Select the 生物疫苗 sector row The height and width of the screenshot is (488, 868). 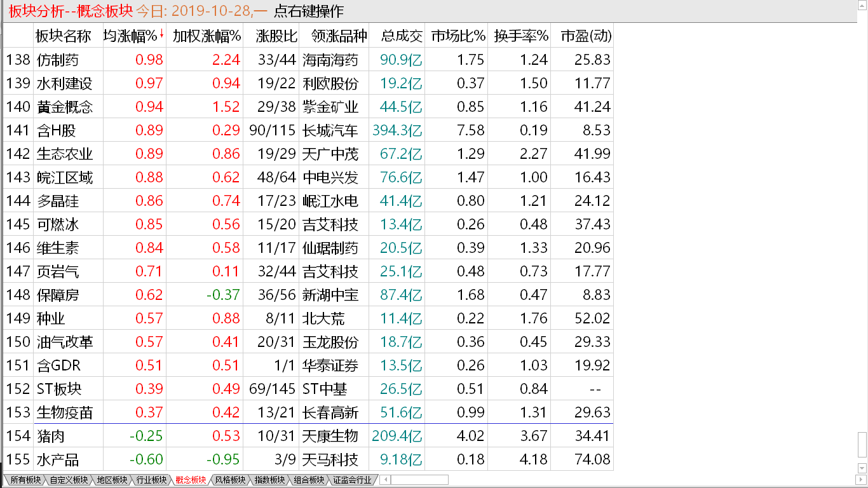(308, 412)
